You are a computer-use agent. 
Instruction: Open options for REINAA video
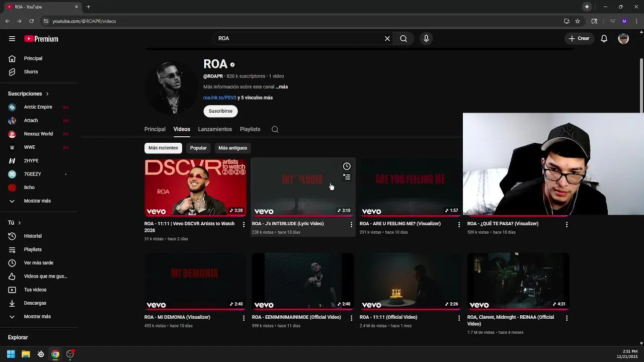pyautogui.click(x=567, y=318)
